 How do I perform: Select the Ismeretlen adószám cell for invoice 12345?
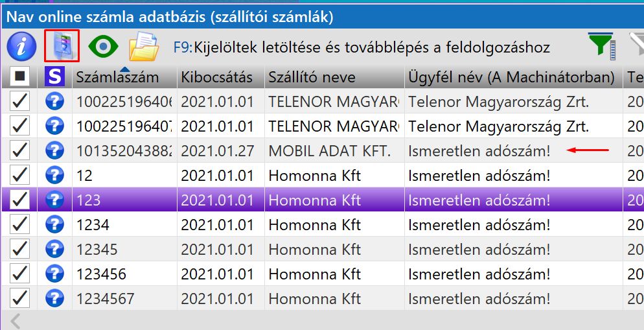click(x=479, y=249)
